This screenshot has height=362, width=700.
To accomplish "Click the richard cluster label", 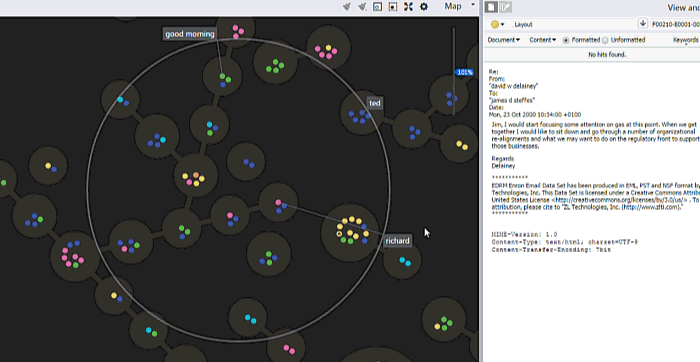I will tap(397, 241).
